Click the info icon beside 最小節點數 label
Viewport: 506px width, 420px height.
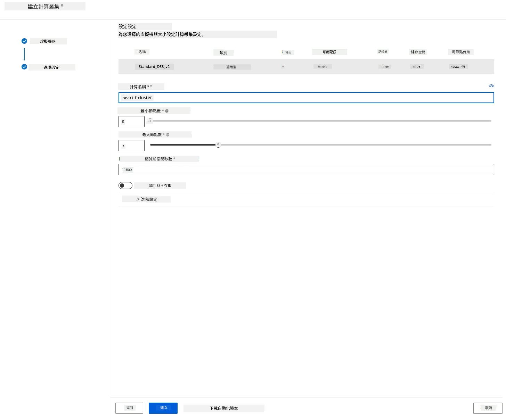167,111
